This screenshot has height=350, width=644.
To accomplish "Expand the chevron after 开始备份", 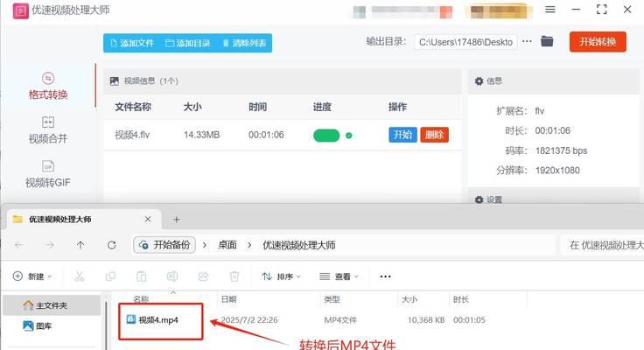I will 205,245.
